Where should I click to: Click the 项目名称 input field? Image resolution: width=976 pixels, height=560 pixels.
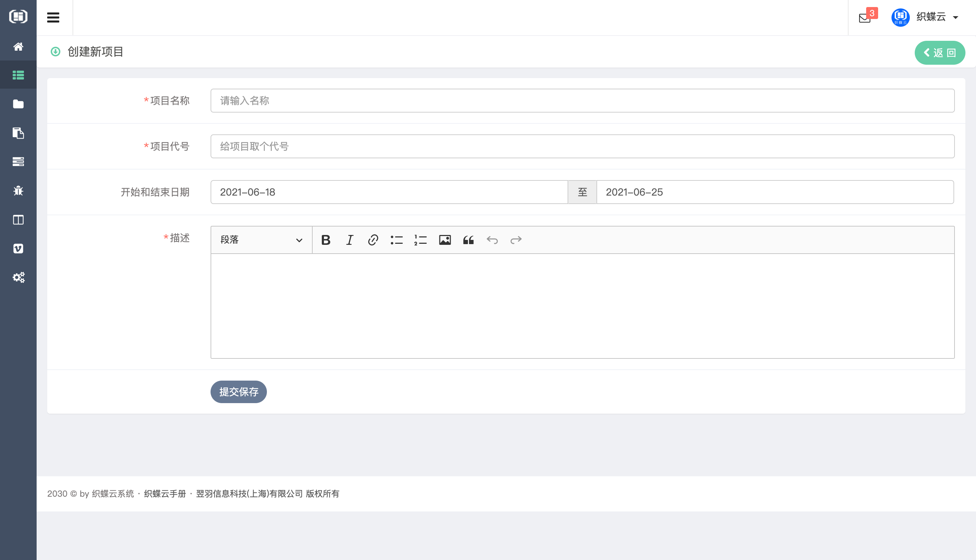pyautogui.click(x=582, y=101)
